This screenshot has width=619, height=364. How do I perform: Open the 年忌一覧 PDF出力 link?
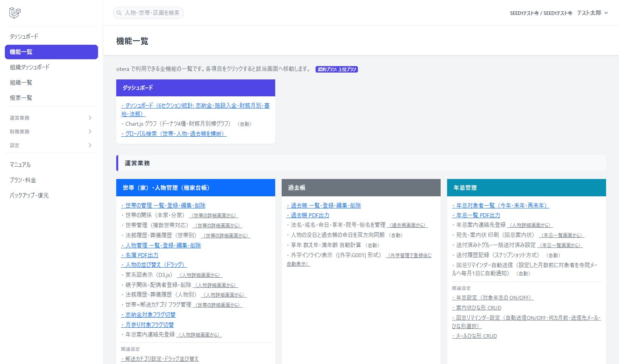click(476, 215)
